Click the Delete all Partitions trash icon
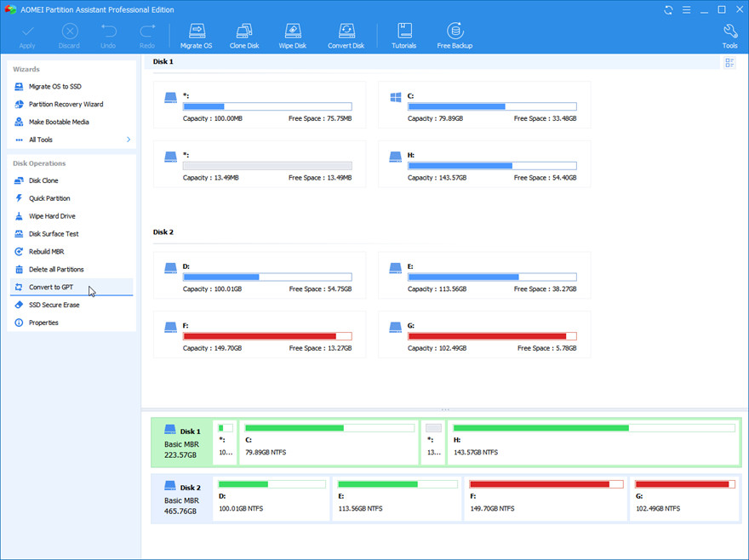 tap(19, 270)
